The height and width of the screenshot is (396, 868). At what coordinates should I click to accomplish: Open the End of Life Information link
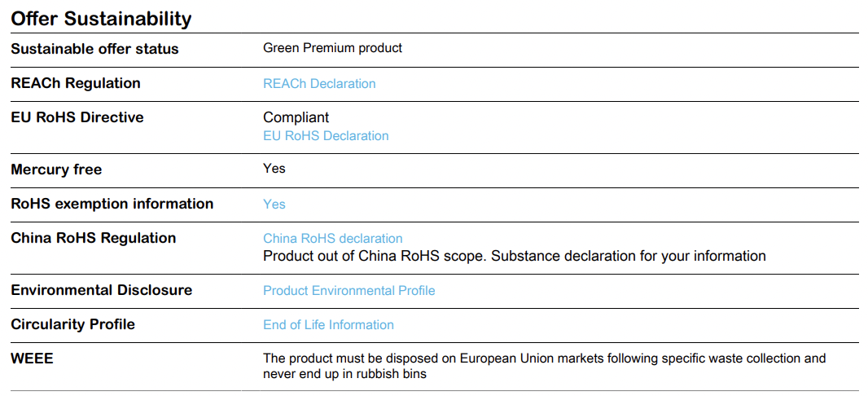coord(328,325)
